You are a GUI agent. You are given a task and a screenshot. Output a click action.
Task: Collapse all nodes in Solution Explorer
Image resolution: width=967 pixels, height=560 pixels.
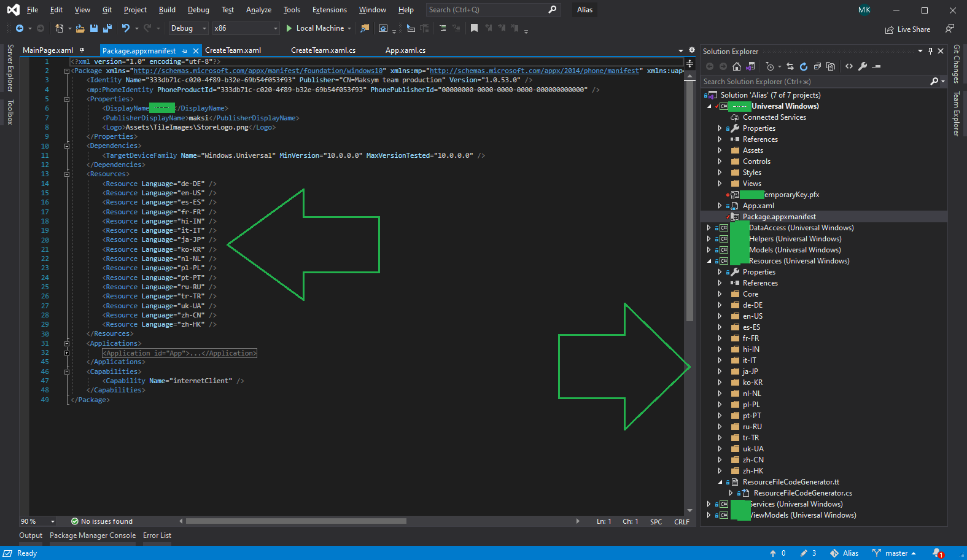pos(817,66)
